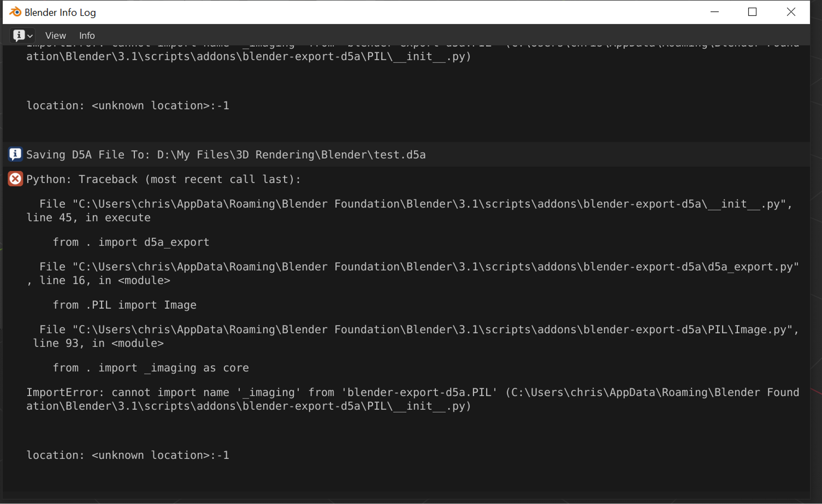This screenshot has width=822, height=504.
Task: Click the 'from . import d5a_export' line
Action: [131, 242]
